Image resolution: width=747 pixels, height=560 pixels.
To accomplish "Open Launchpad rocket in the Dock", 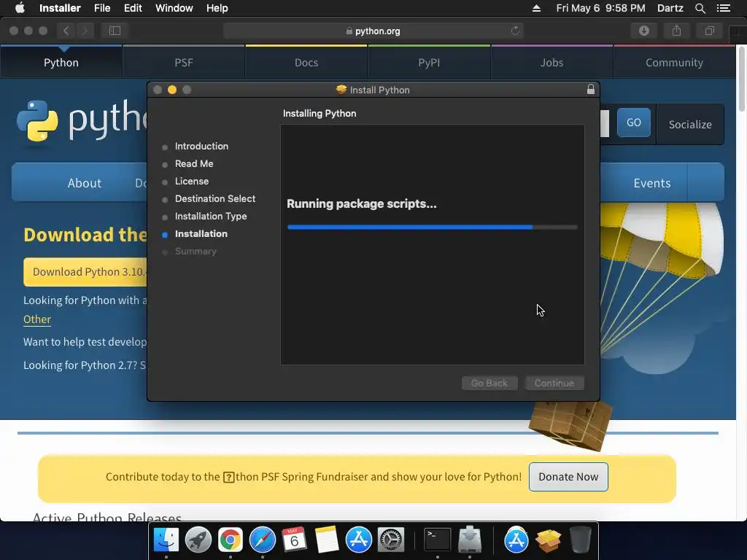I will pos(198,540).
